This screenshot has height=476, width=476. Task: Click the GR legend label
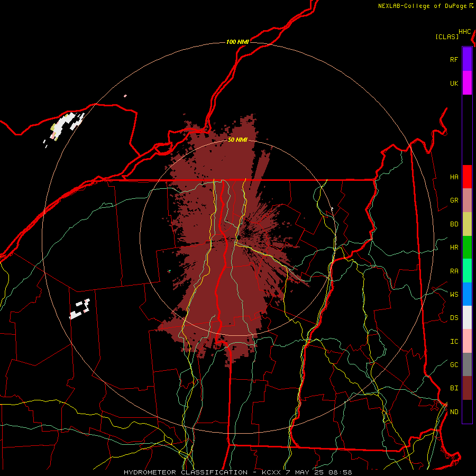click(x=454, y=200)
